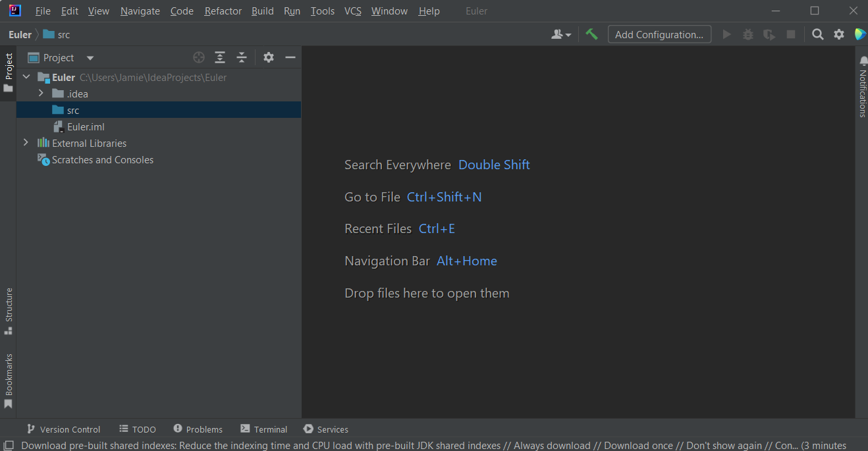Viewport: 868px width, 451px height.
Task: Toggle tool window bars status icon
Action: coord(8,446)
